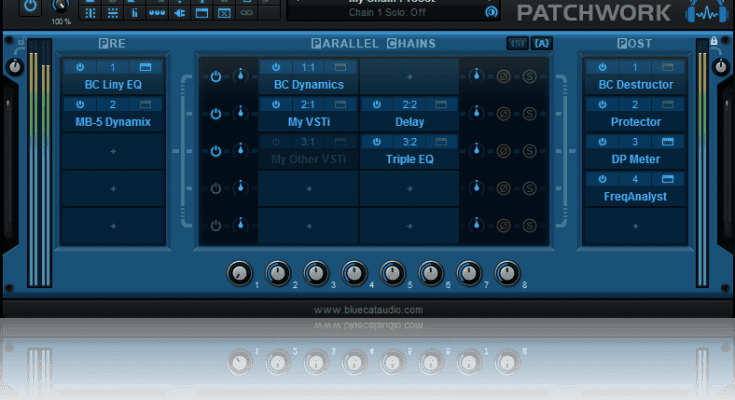Enable the grayed-out My Other VSTi plugin
The width and height of the screenshot is (735, 400).
[278, 142]
